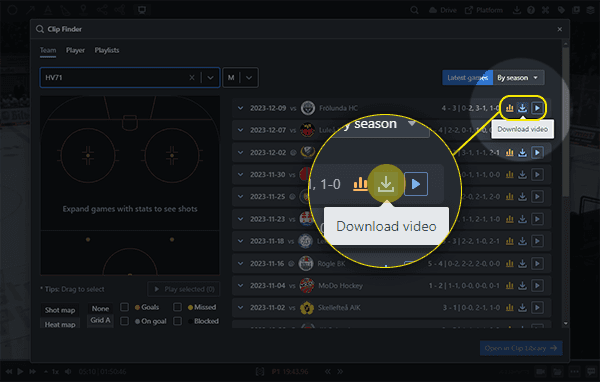Open the layers stack icon at top right

click(590, 10)
